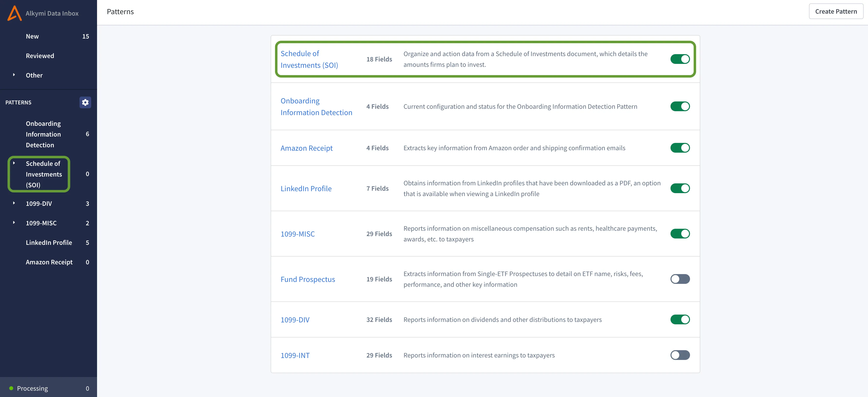Click the New folder count 15
The height and width of the screenshot is (397, 868).
[x=86, y=36]
